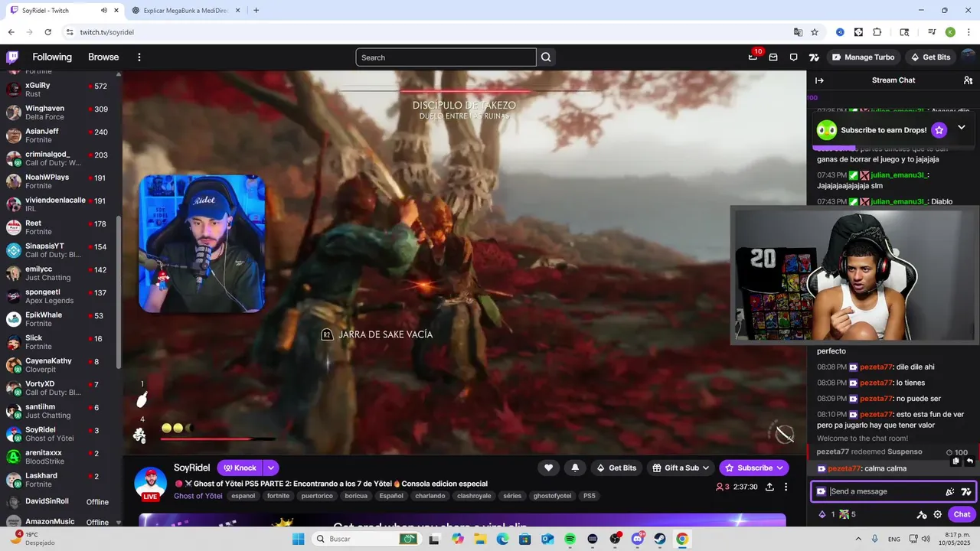Screen dimensions: 980x551
Task: Open the moderator sword tools icon
Action: click(x=922, y=514)
